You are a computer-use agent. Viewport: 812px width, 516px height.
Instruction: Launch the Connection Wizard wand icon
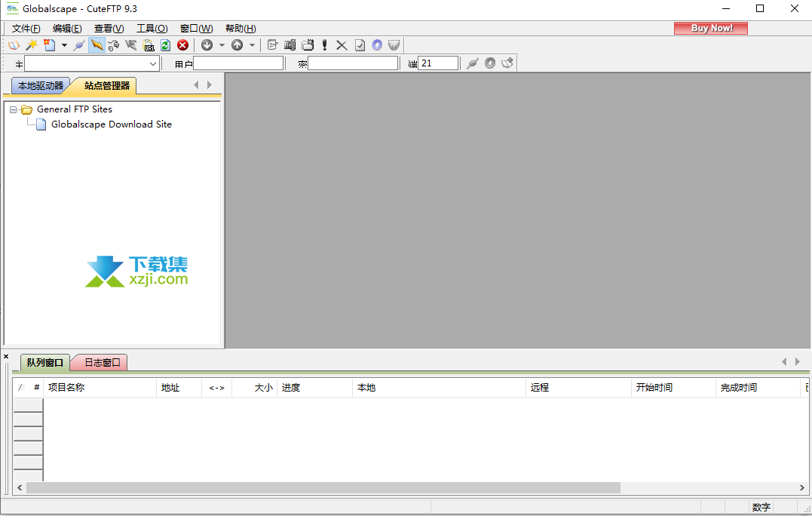coord(32,45)
